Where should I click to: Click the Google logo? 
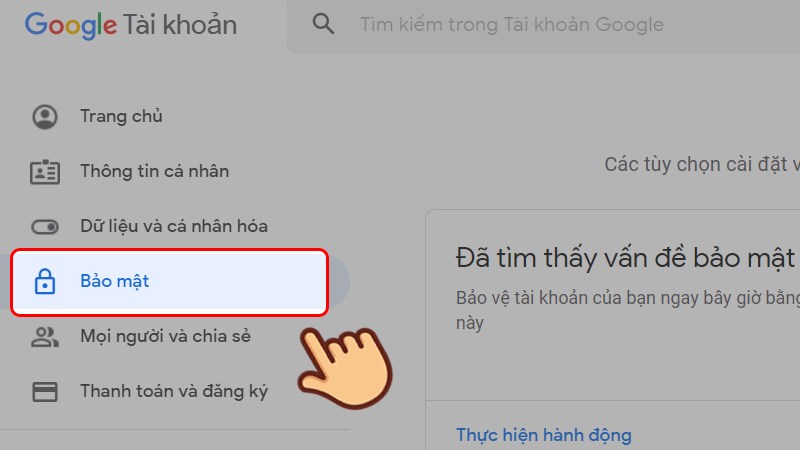pos(70,26)
